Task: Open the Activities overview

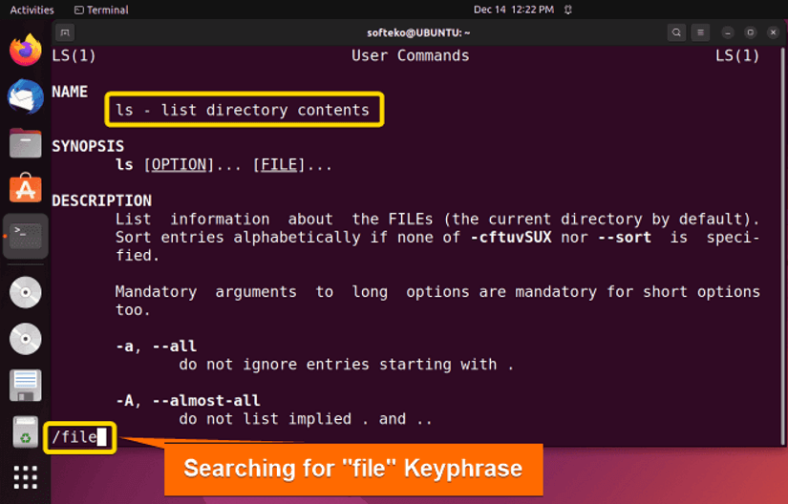Action: pos(31,9)
